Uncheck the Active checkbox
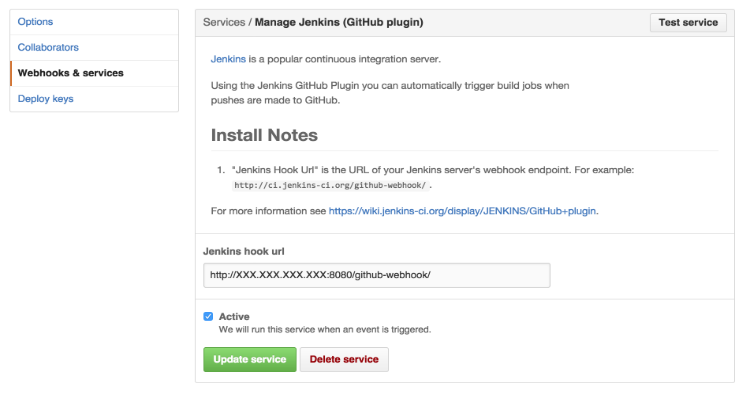750x400 pixels. coord(208,316)
